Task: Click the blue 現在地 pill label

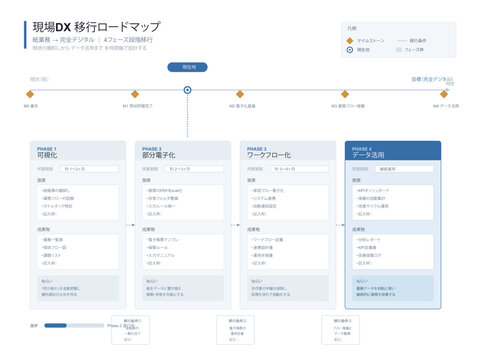Action: (x=187, y=67)
